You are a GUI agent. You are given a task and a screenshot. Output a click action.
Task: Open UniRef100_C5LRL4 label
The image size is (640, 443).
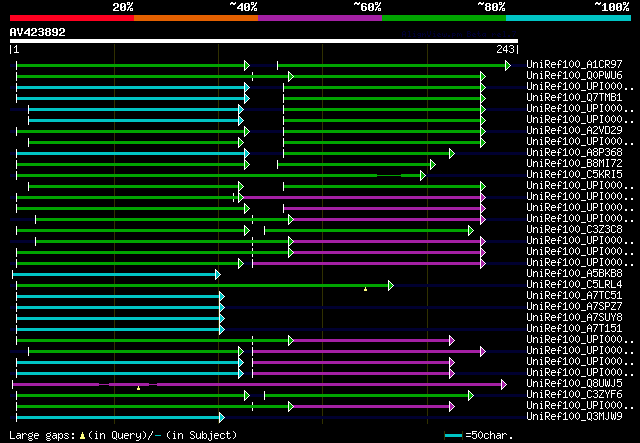pyautogui.click(x=574, y=285)
